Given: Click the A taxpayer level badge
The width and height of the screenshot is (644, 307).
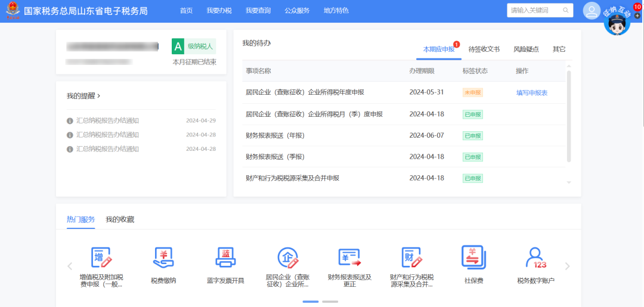Looking at the screenshot, I should [x=178, y=46].
